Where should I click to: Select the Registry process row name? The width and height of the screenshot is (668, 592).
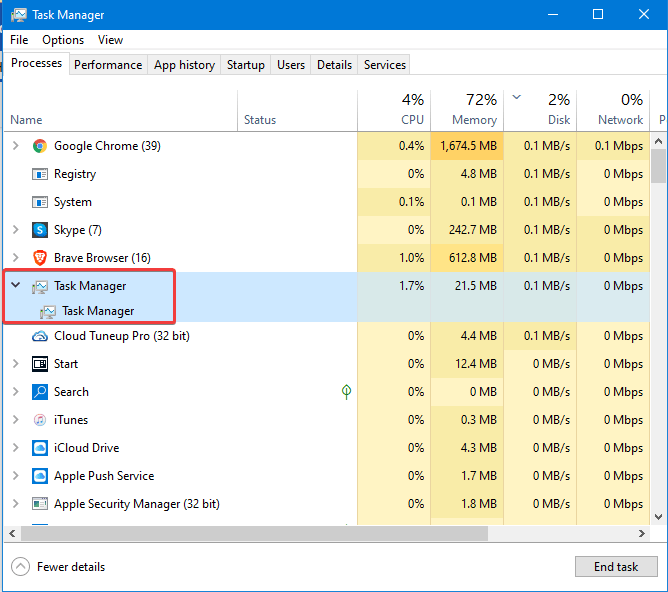pos(75,174)
